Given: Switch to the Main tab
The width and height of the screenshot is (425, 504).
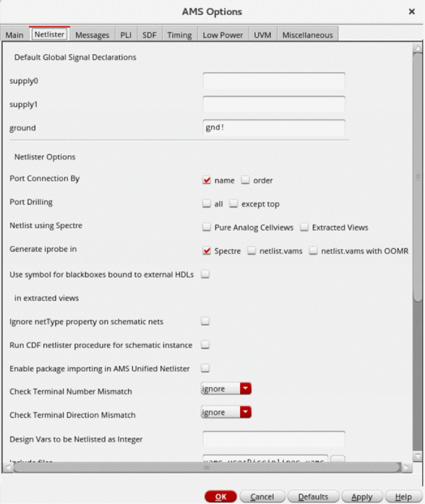Looking at the screenshot, I should click(15, 35).
